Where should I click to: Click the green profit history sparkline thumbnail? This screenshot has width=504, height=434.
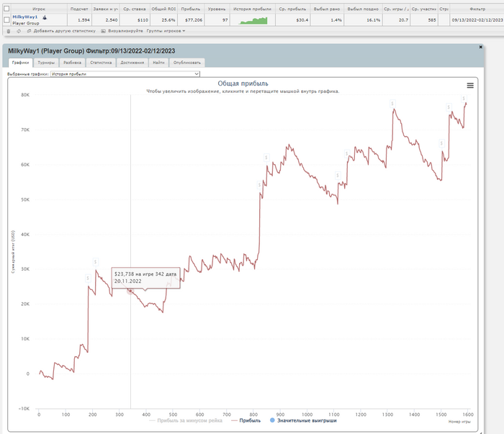click(x=253, y=21)
